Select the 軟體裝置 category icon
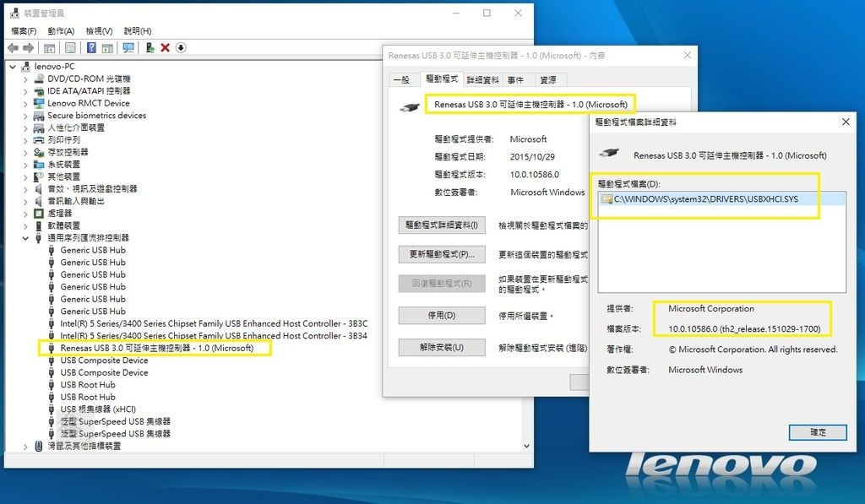The image size is (865, 504). point(39,225)
